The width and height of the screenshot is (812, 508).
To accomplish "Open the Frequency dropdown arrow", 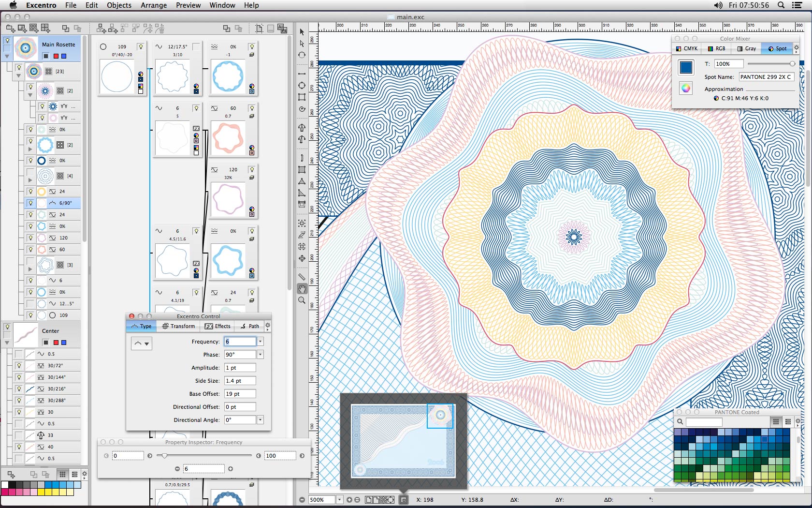I will pyautogui.click(x=261, y=342).
